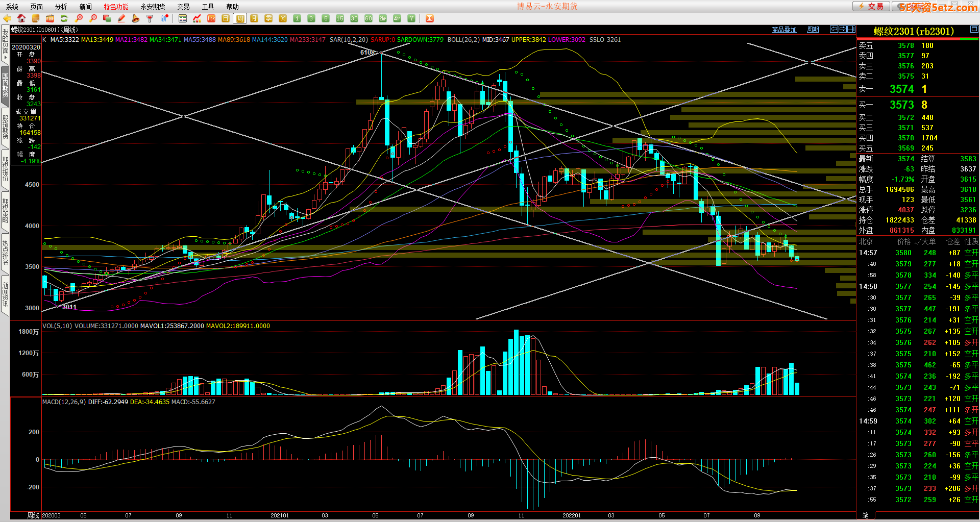Image resolution: width=980 pixels, height=522 pixels.
Task: Select the red pencil drawing tool
Action: point(121,18)
